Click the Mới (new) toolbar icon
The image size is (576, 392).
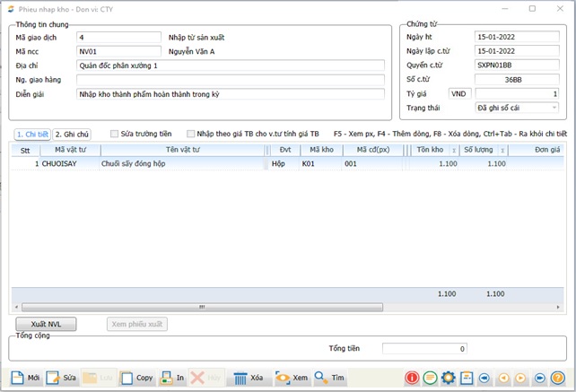click(17, 378)
